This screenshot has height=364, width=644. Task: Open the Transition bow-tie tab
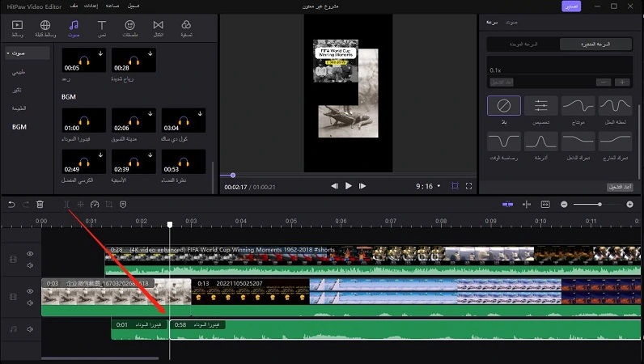tap(158, 28)
